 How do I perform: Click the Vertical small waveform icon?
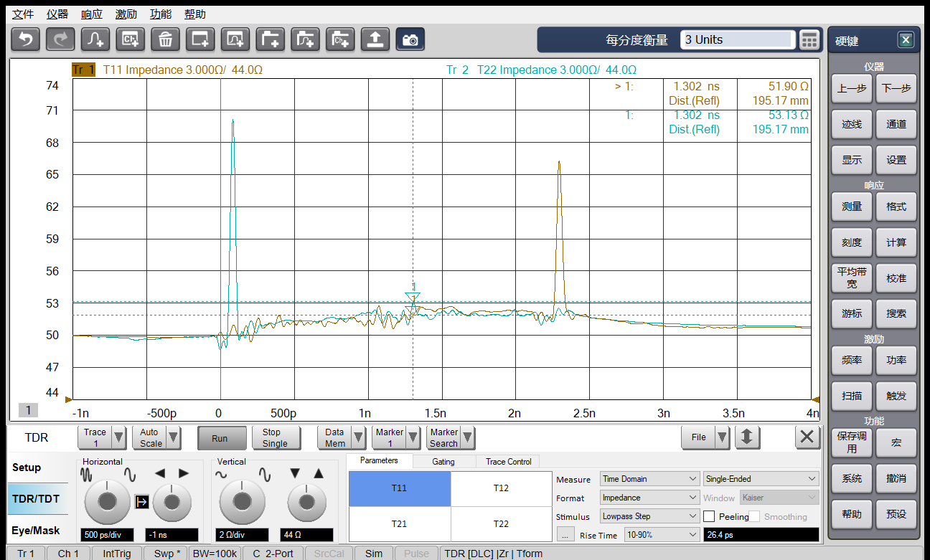(x=222, y=475)
